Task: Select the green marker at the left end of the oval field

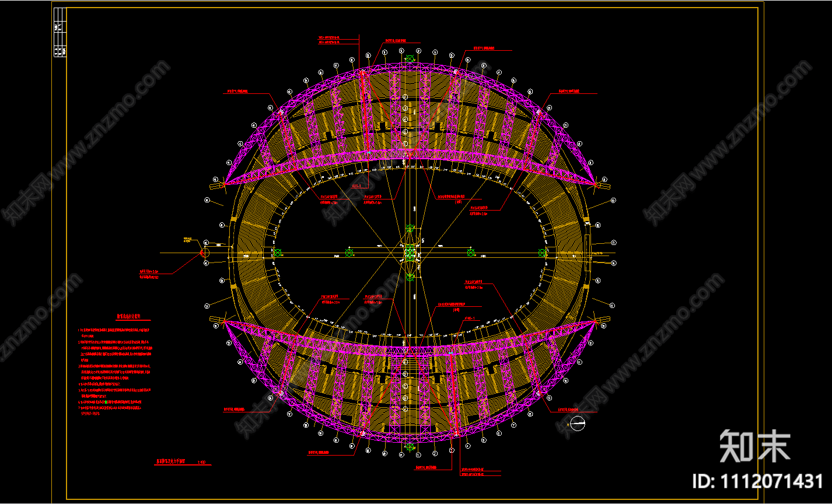Action: (x=277, y=253)
